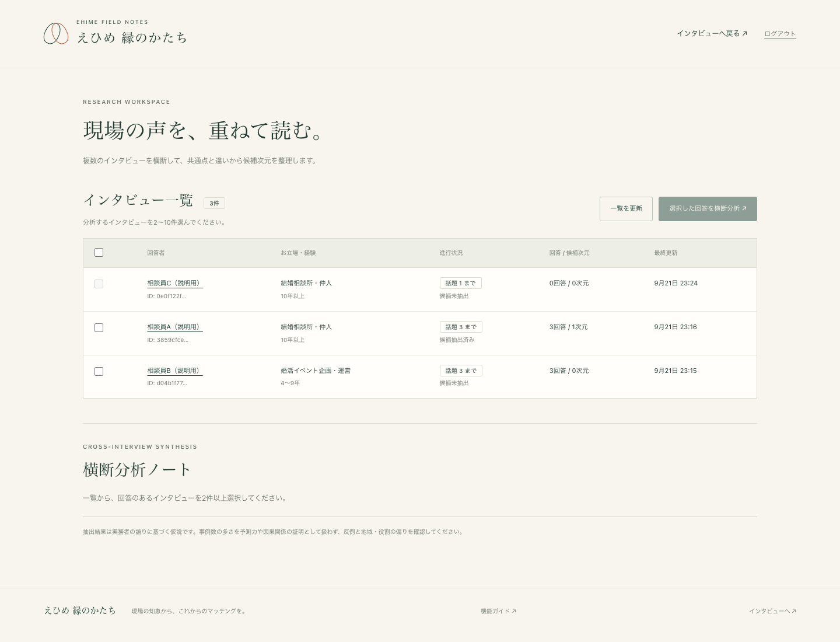Screen dimensions: 840x642
Task: Click the ログアウト link
Action: pyautogui.click(x=780, y=34)
